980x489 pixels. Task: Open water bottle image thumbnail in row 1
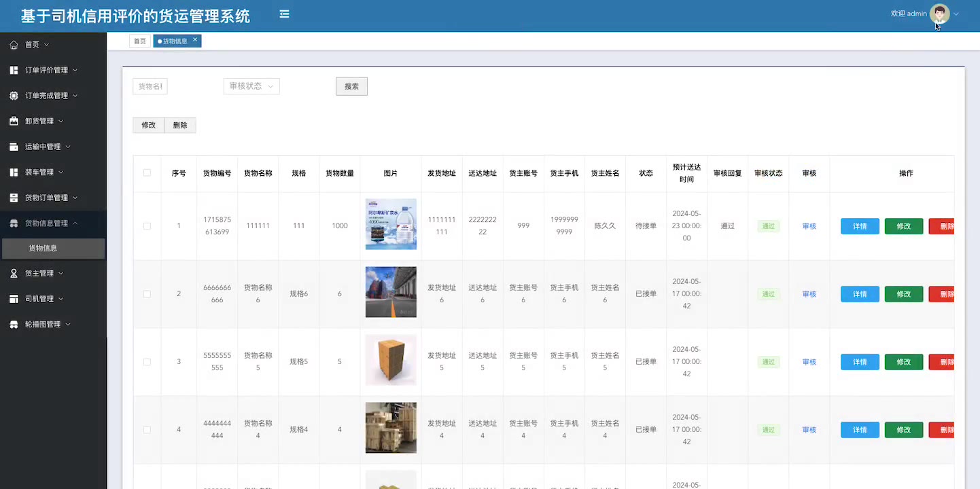[391, 224]
